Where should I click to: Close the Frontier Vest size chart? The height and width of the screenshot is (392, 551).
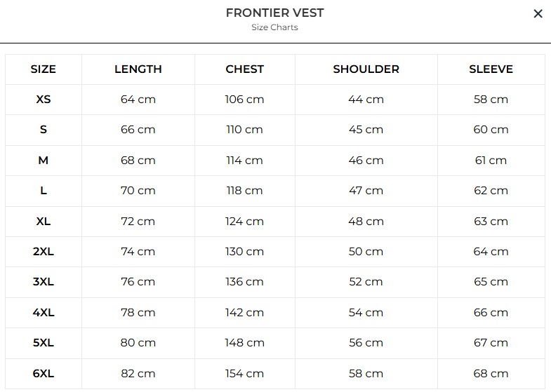pyautogui.click(x=538, y=13)
